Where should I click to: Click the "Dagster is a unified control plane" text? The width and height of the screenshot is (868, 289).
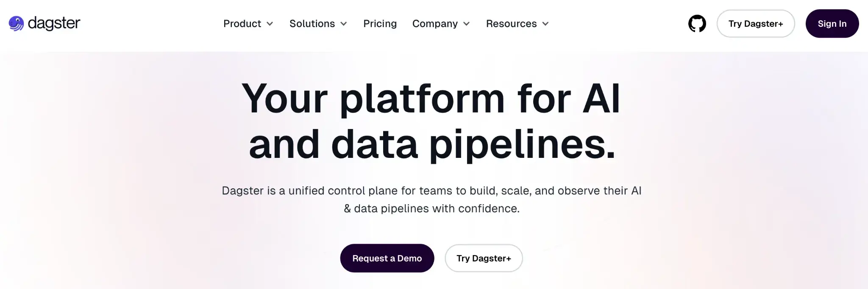point(431,191)
